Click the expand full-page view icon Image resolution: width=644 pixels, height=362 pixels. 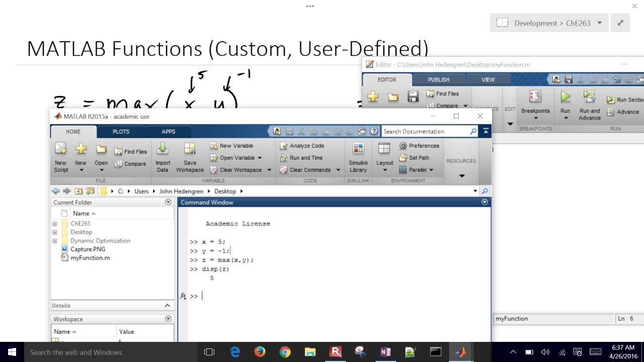[620, 23]
